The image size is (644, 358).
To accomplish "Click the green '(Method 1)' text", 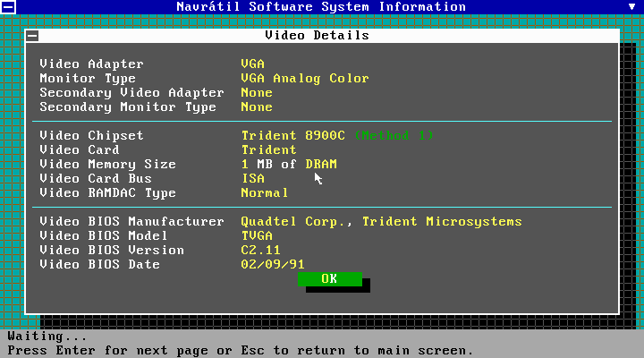I will point(394,136).
